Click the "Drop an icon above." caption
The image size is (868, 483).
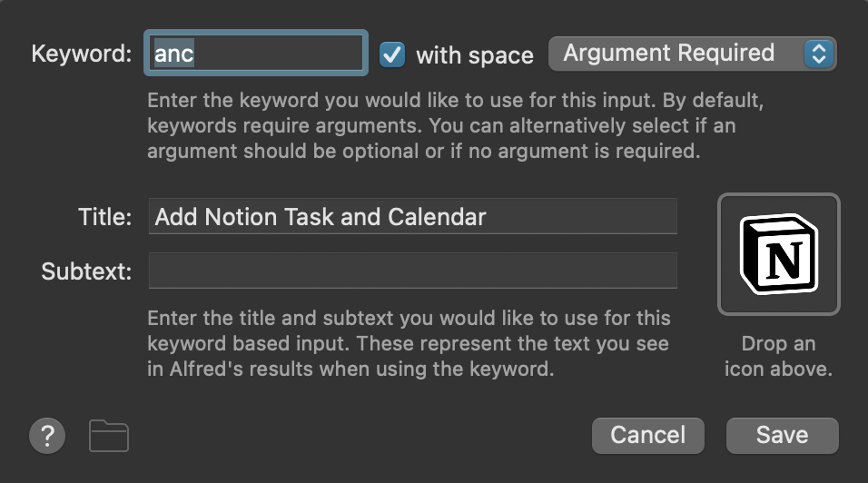(778, 357)
